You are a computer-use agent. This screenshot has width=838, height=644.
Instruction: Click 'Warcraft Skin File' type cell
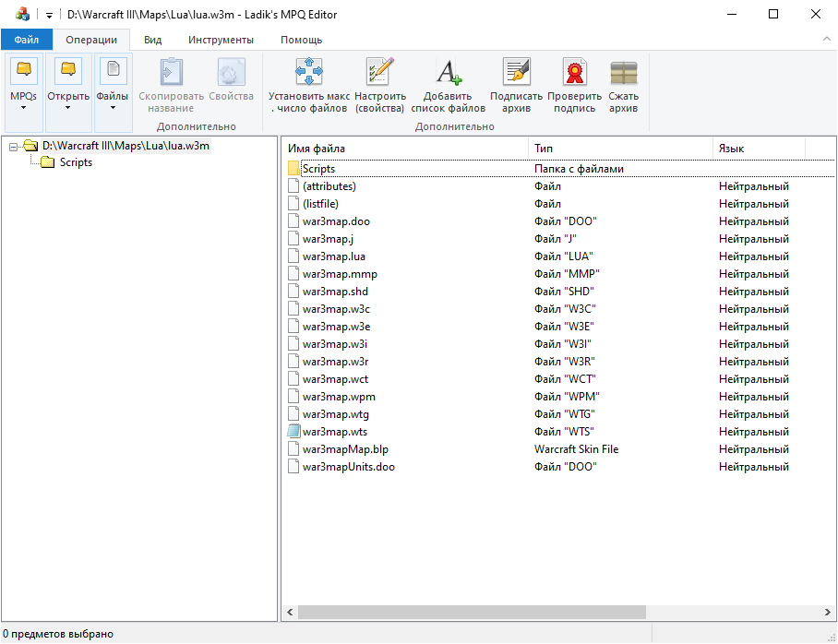(576, 449)
